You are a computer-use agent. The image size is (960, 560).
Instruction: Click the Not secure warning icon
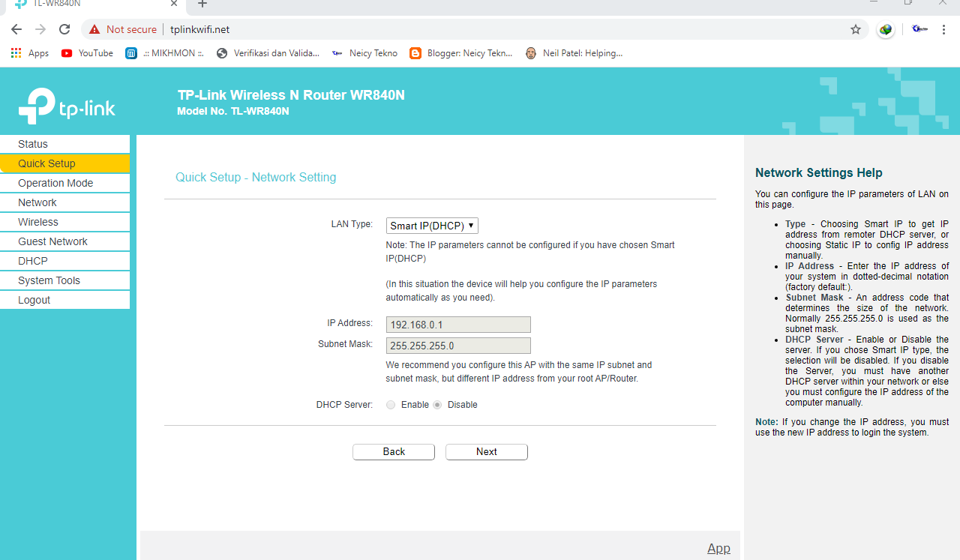point(94,29)
